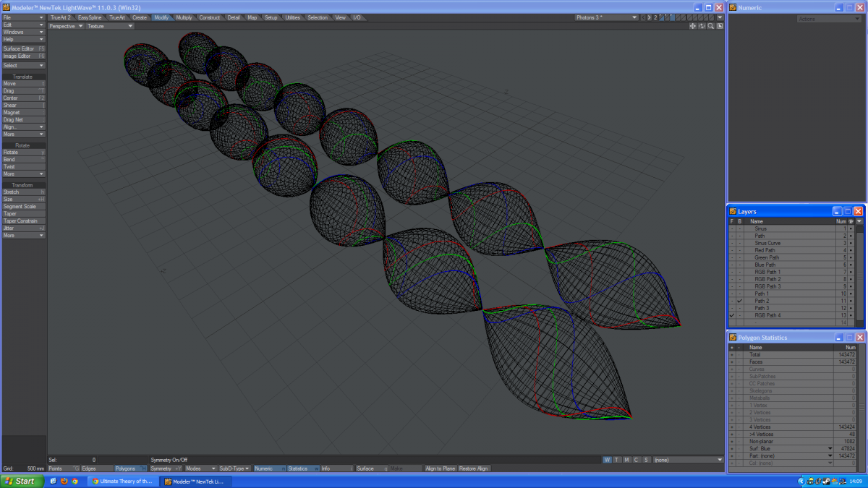
Task: Click the viewport pan (move) icon
Action: [692, 26]
